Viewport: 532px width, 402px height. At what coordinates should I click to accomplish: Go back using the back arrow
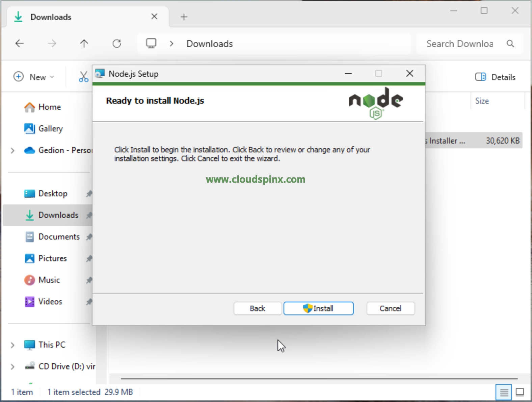click(20, 44)
